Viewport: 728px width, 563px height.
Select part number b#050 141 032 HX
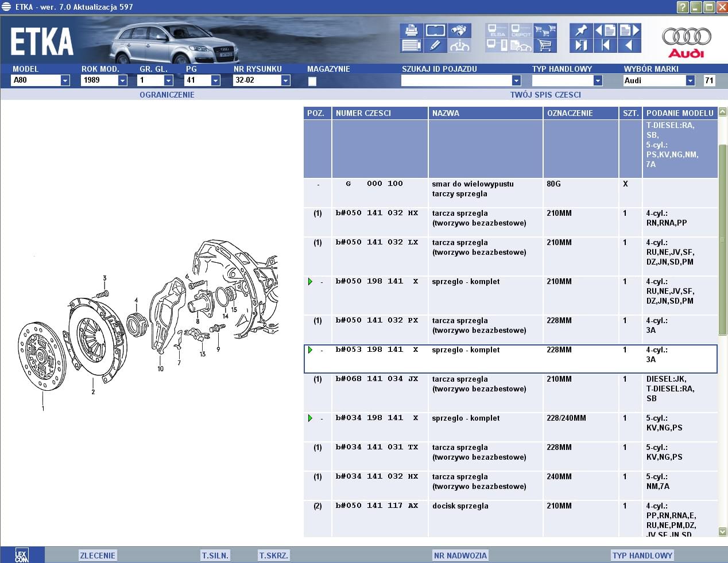point(377,213)
